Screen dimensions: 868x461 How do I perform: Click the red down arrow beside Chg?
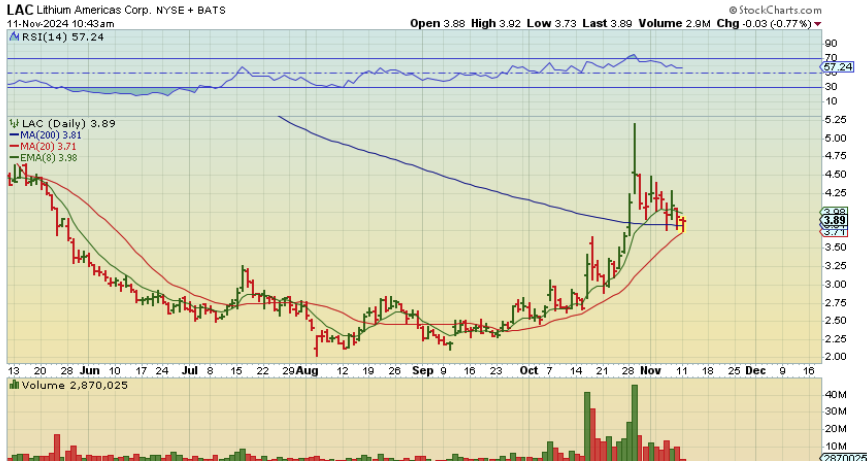point(818,24)
